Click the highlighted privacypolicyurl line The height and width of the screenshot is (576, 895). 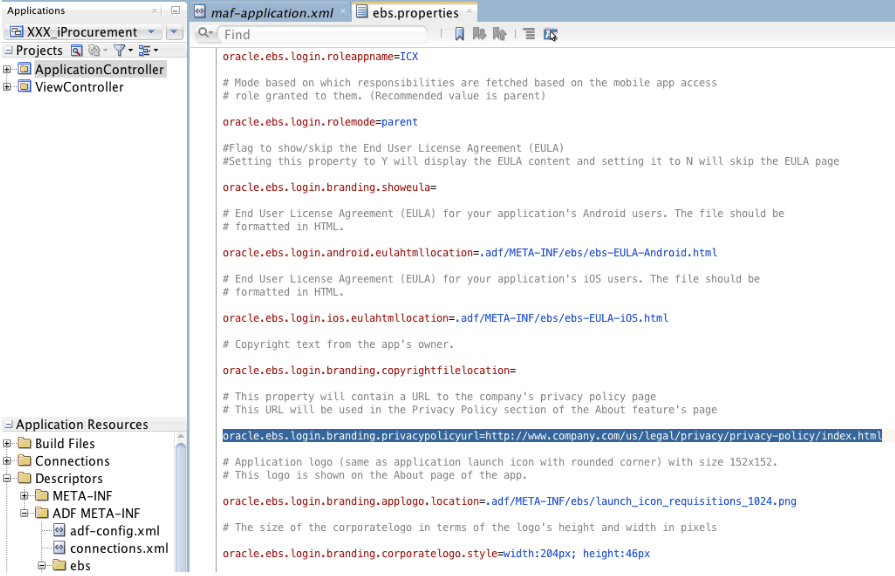click(x=552, y=436)
